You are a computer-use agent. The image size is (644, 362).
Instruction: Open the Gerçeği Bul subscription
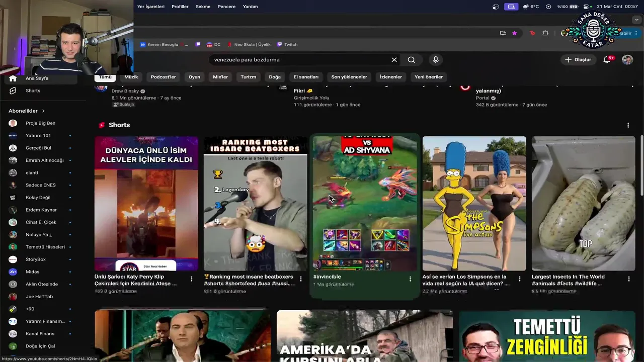pyautogui.click(x=40, y=148)
